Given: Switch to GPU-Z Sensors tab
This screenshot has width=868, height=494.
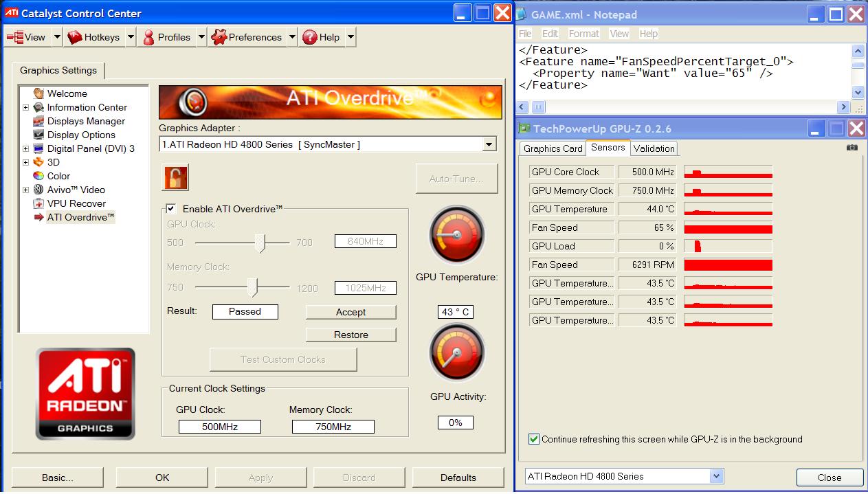Looking at the screenshot, I should [x=608, y=147].
